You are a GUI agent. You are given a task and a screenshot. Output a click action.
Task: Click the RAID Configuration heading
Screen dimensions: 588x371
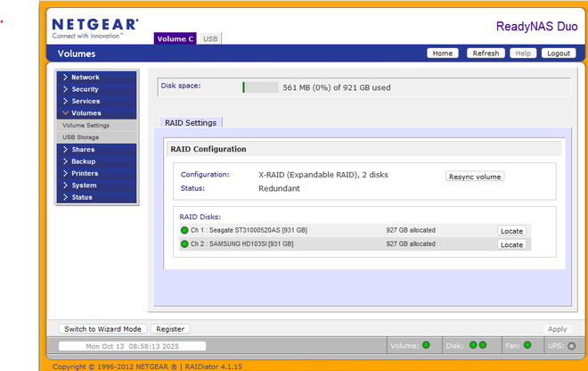click(x=208, y=149)
